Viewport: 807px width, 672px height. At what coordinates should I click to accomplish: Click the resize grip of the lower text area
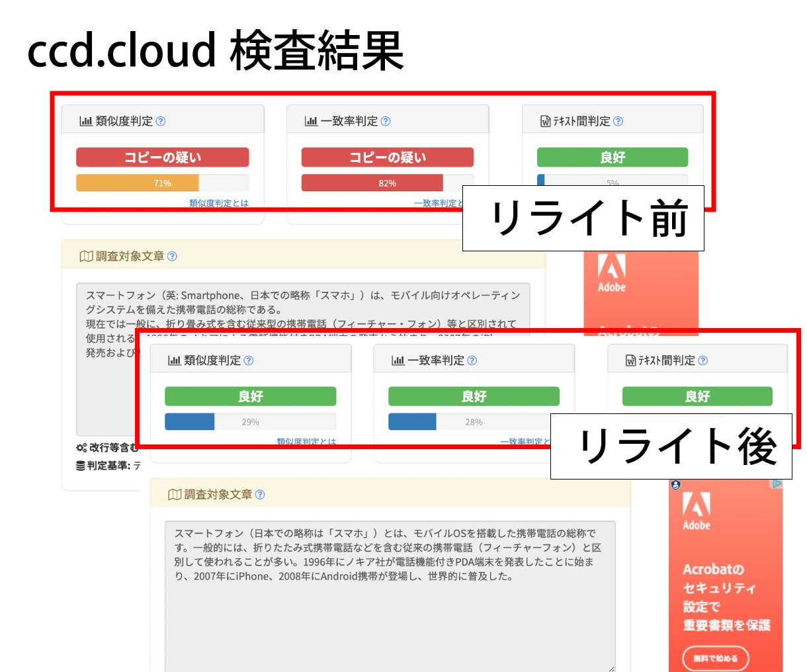click(611, 668)
